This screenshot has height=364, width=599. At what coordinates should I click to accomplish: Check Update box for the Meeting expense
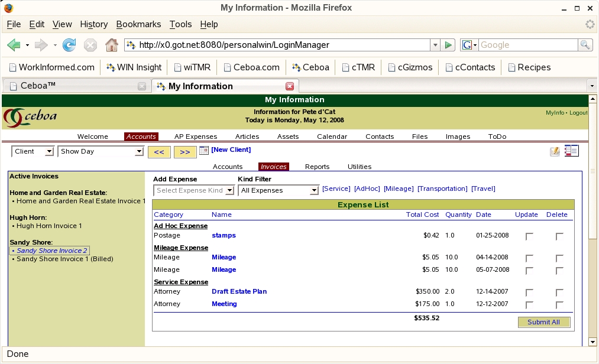click(529, 305)
